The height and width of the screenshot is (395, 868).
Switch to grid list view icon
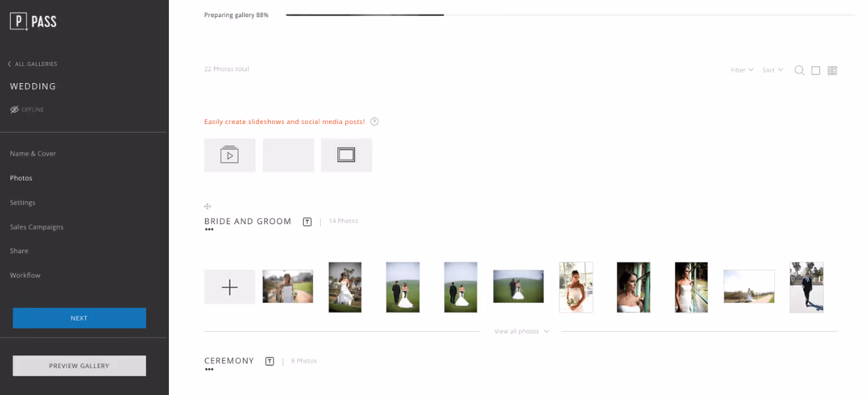click(x=832, y=71)
